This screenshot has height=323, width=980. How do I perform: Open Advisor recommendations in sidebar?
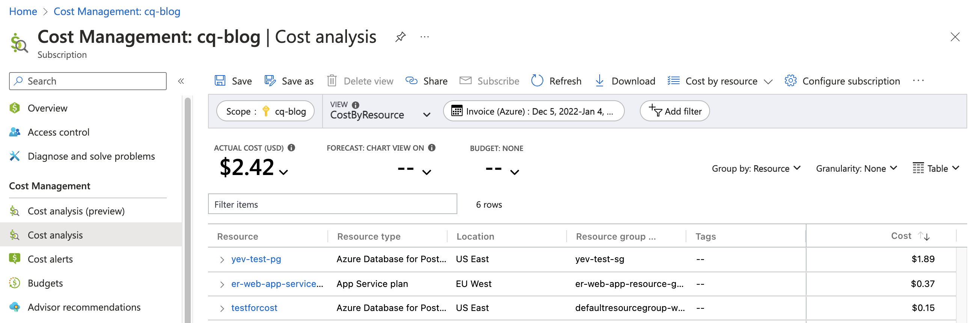coord(84,306)
